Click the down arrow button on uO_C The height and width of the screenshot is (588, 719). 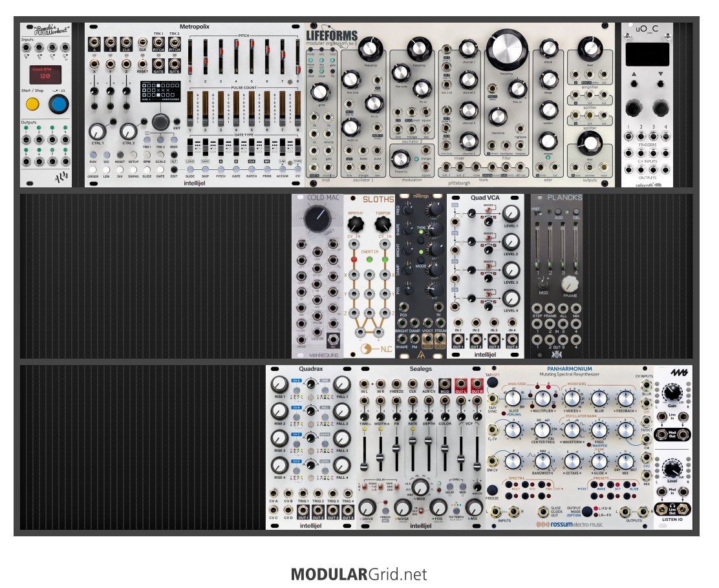[660, 83]
